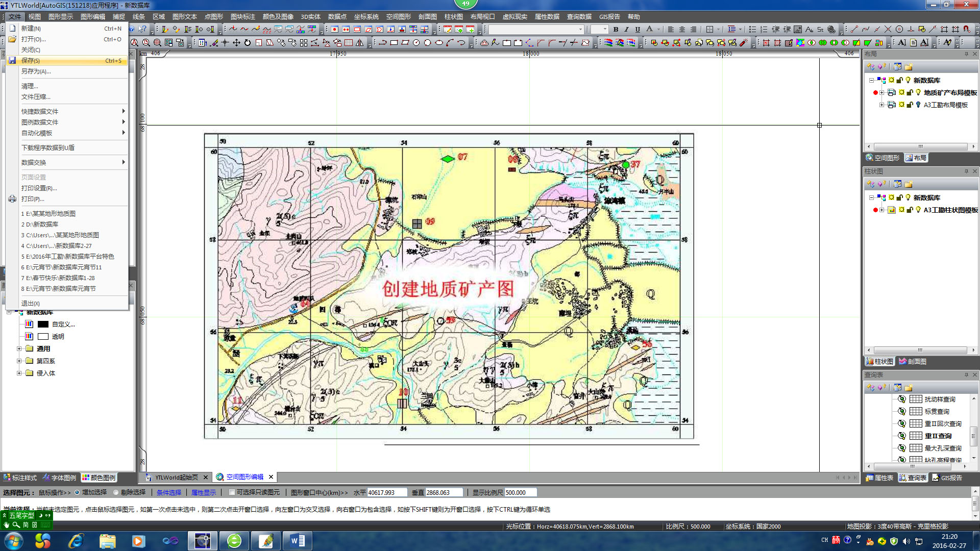The width and height of the screenshot is (980, 551).
Task: Select the mirror/flip tool
Action: [x=360, y=43]
